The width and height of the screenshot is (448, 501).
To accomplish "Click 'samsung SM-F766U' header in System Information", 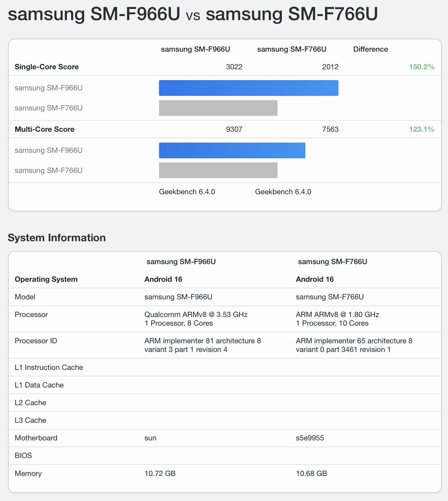I will (x=333, y=262).
